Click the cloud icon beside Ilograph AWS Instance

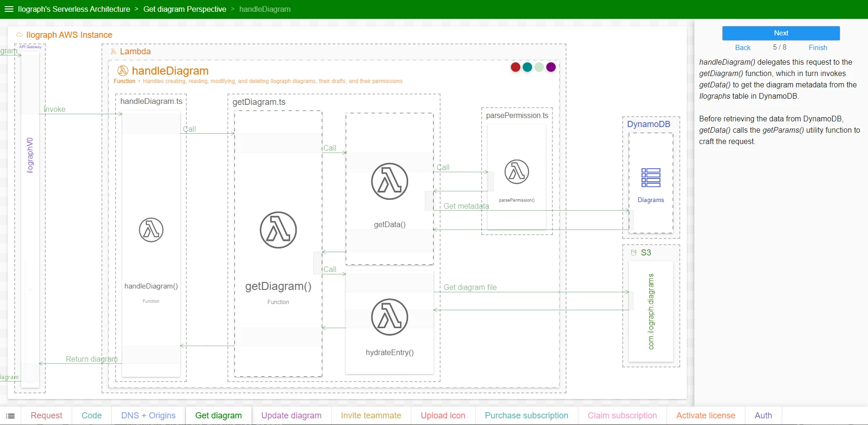point(20,35)
